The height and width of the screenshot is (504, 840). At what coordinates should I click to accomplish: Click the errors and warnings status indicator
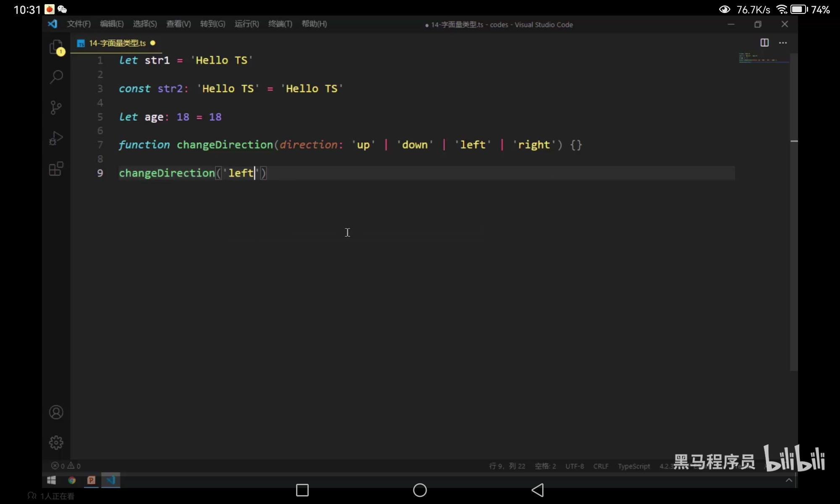66,466
